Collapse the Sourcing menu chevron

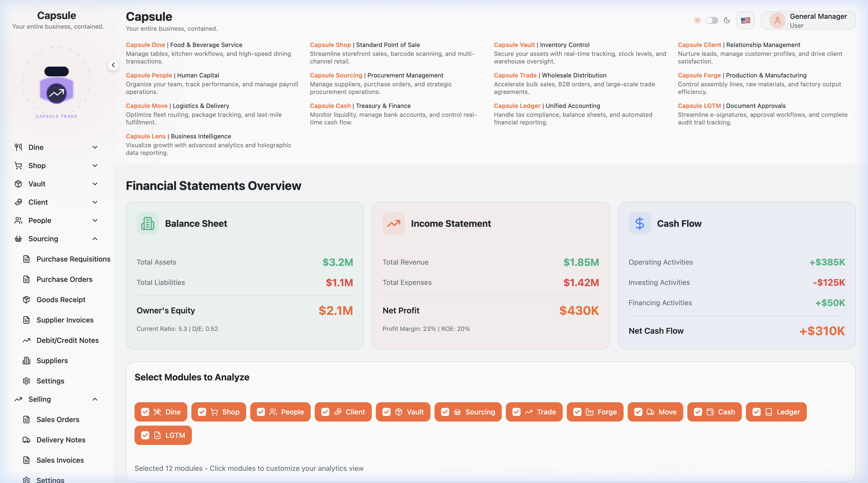[95, 239]
